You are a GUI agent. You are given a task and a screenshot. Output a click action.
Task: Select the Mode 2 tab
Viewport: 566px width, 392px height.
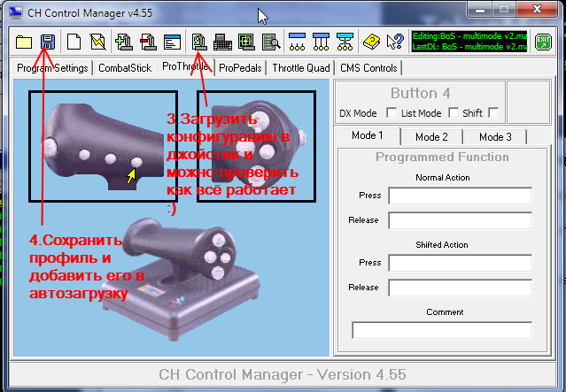coord(431,137)
